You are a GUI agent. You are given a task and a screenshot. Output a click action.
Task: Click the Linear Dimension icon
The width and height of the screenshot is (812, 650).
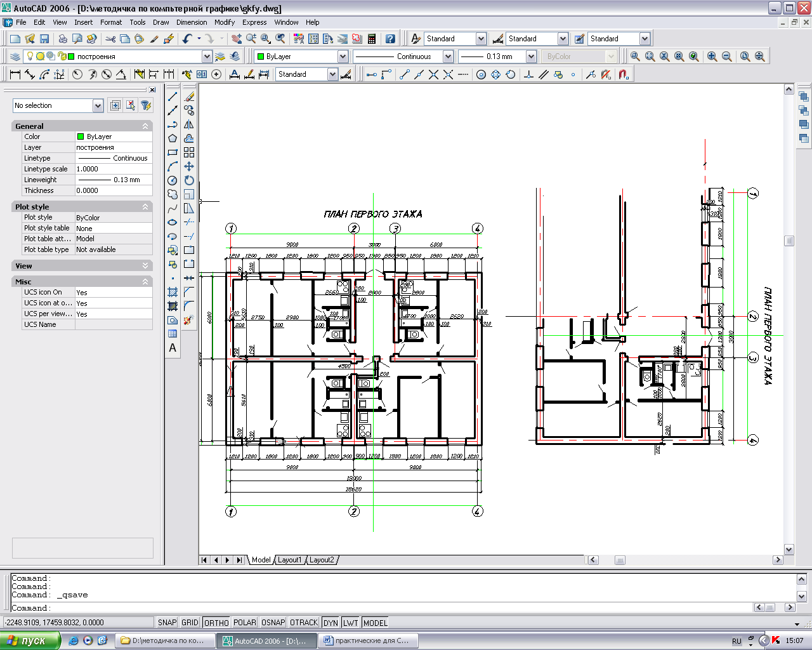[x=15, y=74]
